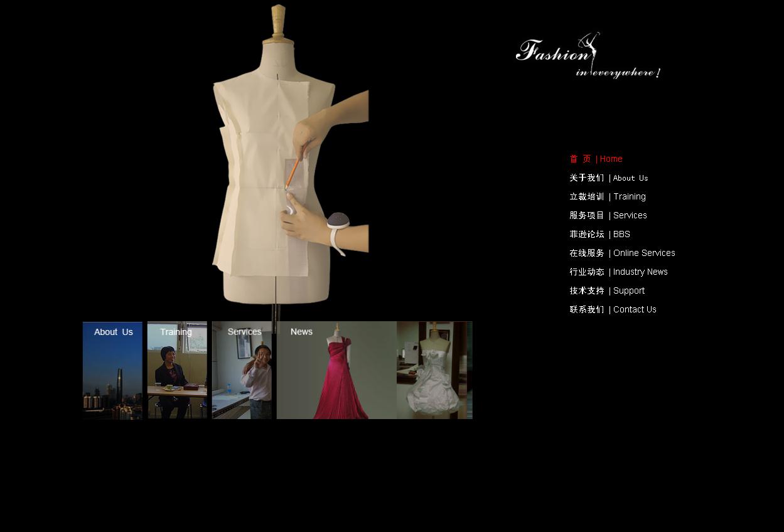Viewport: 784px width, 532px height.
Task: Go to 关于我们 About Us in navigation menu
Action: pos(608,178)
